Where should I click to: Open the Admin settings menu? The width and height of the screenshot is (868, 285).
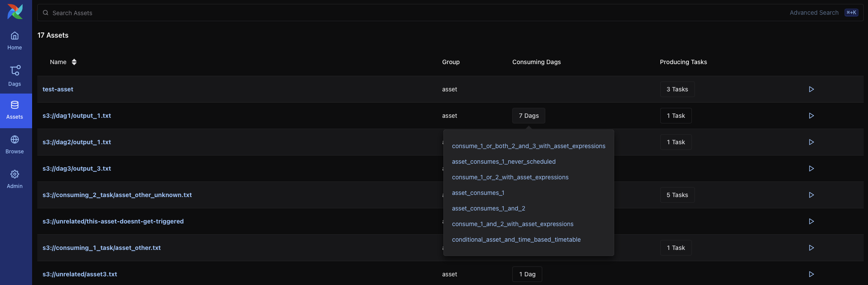[15, 179]
